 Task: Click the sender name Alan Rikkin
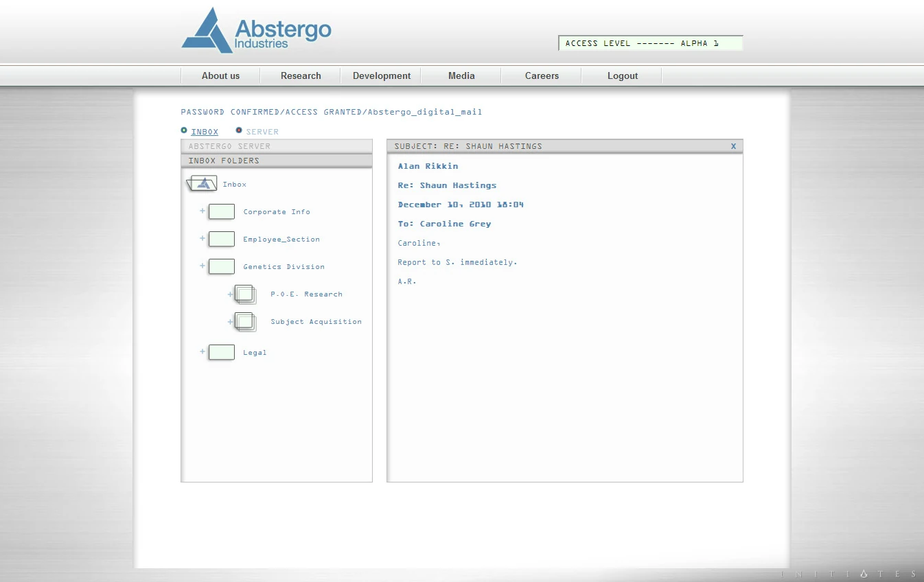click(x=428, y=166)
